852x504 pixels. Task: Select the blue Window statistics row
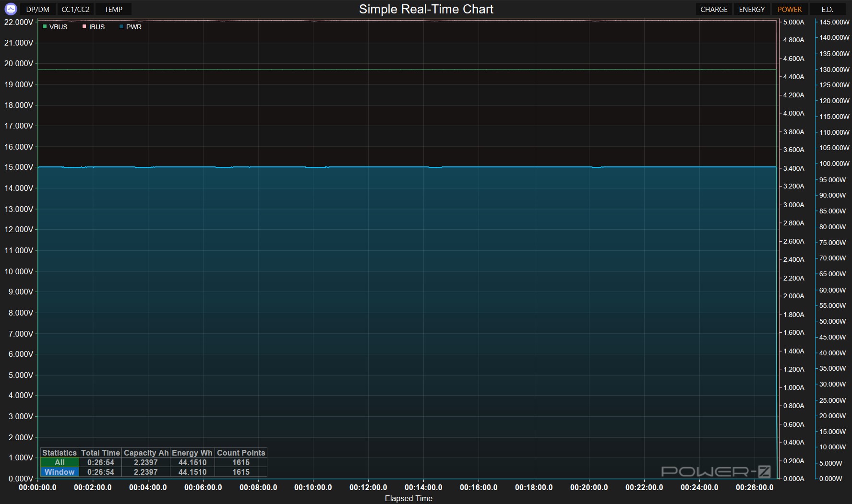[60, 472]
